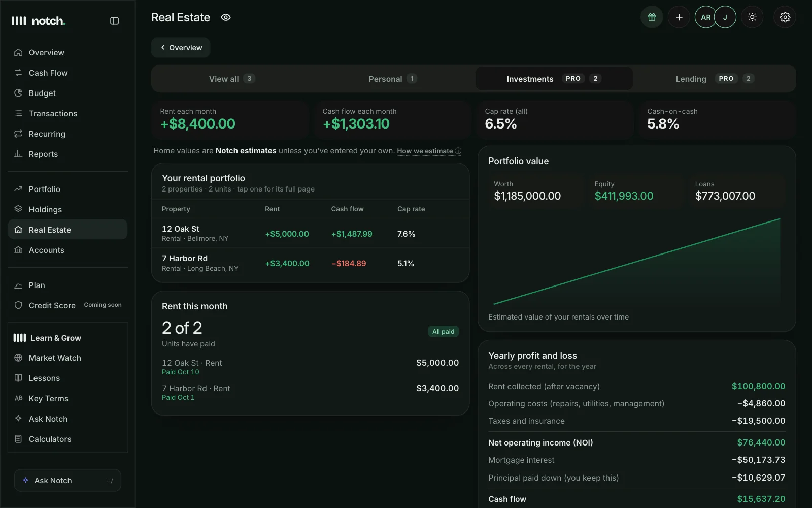Viewport: 812px width, 508px height.
Task: Open the settings gear icon
Action: point(785,17)
